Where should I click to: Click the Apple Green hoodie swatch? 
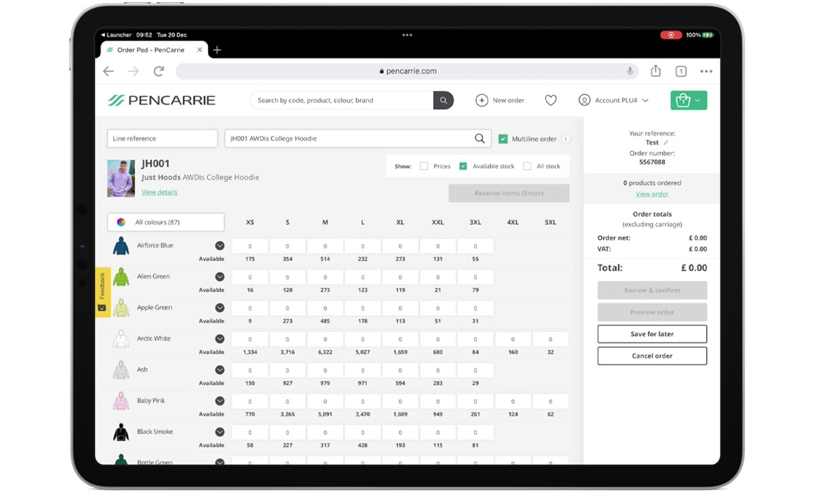121,308
